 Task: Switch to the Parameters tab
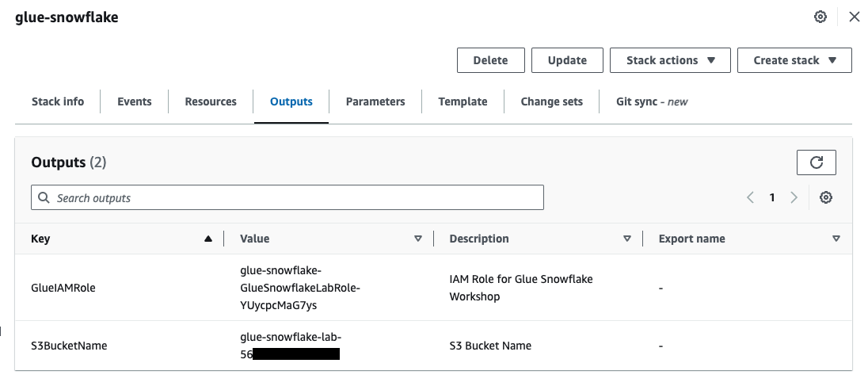[x=375, y=101]
